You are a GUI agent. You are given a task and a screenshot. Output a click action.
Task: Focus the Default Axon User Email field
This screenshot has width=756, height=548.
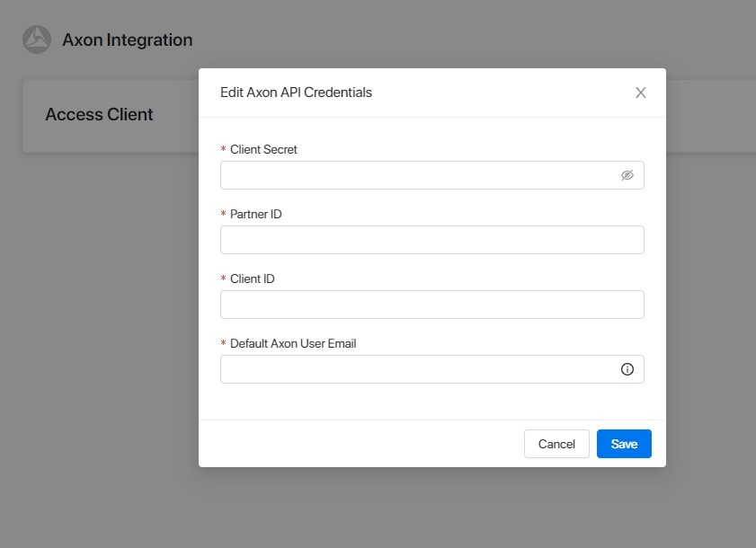(418, 369)
